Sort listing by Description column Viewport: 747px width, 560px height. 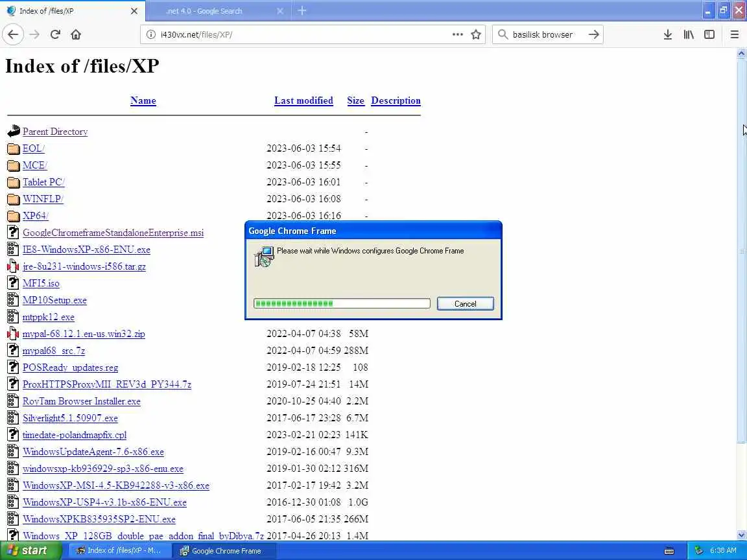coord(396,100)
